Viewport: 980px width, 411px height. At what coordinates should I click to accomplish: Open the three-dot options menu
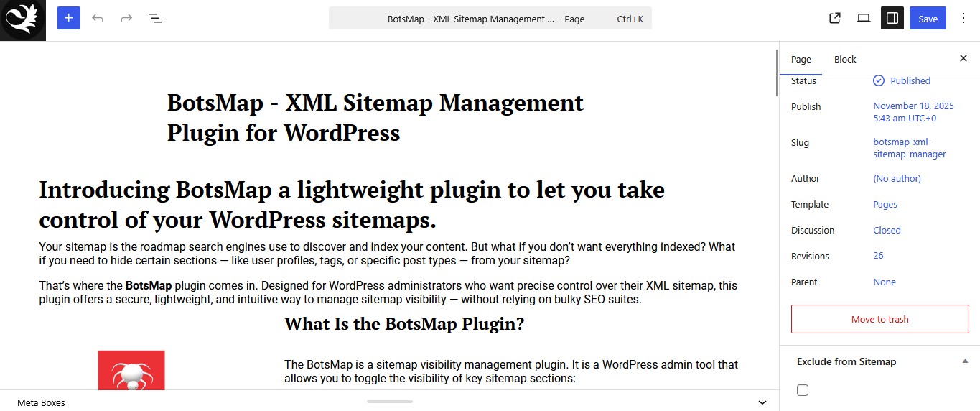coord(963,19)
